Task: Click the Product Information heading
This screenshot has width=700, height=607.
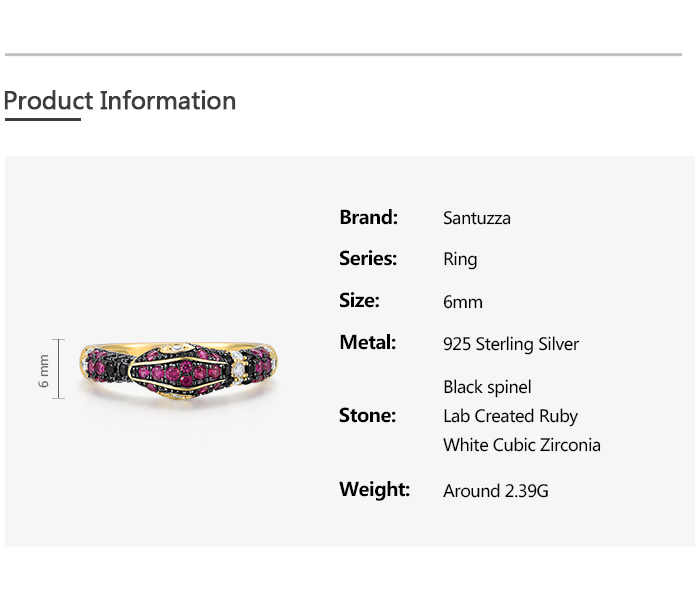Action: (120, 101)
